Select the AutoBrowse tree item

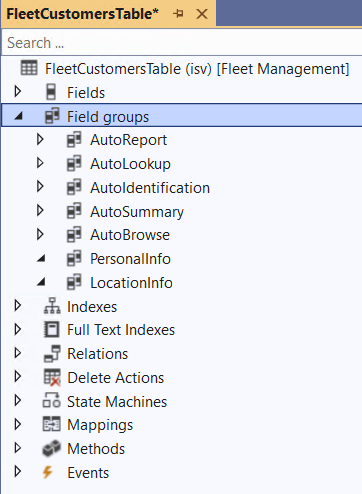tap(130, 235)
